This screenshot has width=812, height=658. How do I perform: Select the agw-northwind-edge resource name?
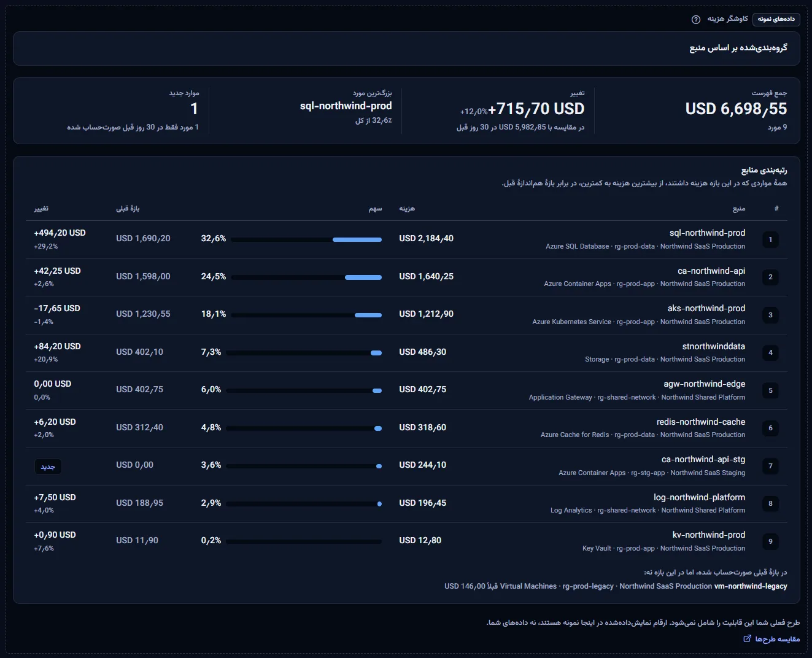pos(705,384)
